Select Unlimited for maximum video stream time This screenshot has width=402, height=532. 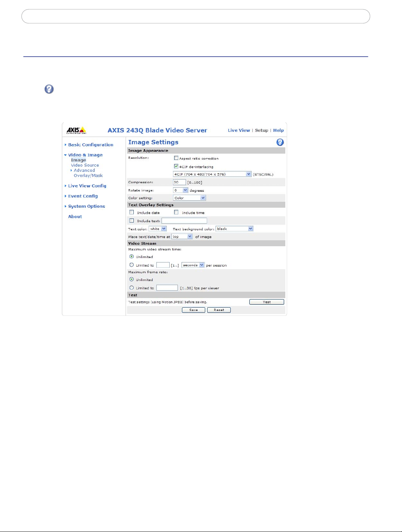[132, 256]
